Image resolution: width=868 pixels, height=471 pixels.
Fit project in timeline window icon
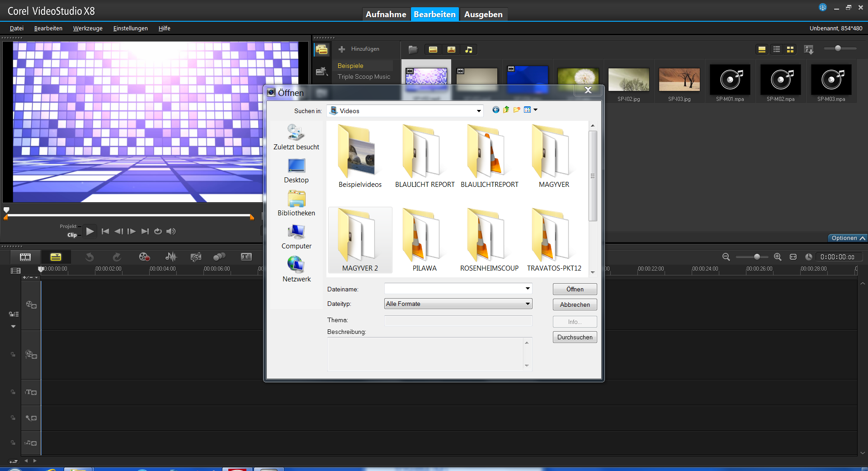coord(793,257)
